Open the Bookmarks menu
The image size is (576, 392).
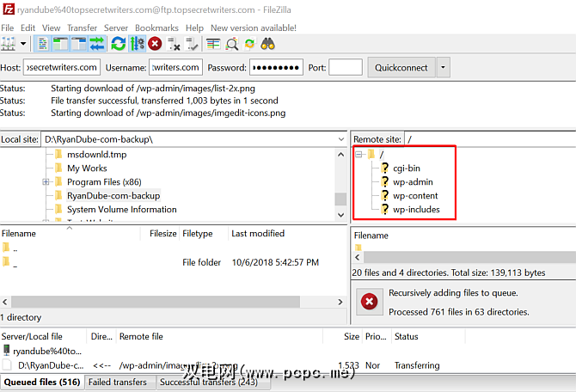156,28
